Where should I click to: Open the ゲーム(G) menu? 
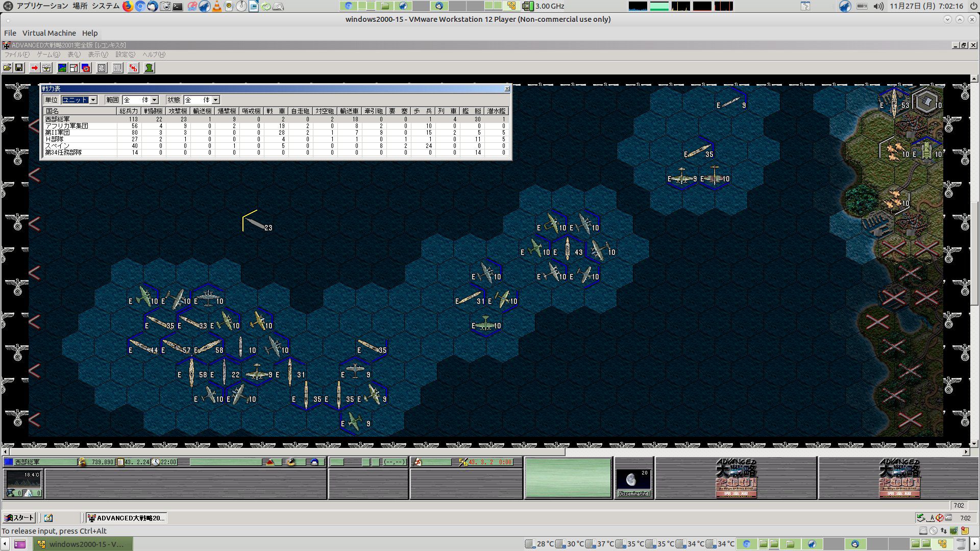click(48, 55)
